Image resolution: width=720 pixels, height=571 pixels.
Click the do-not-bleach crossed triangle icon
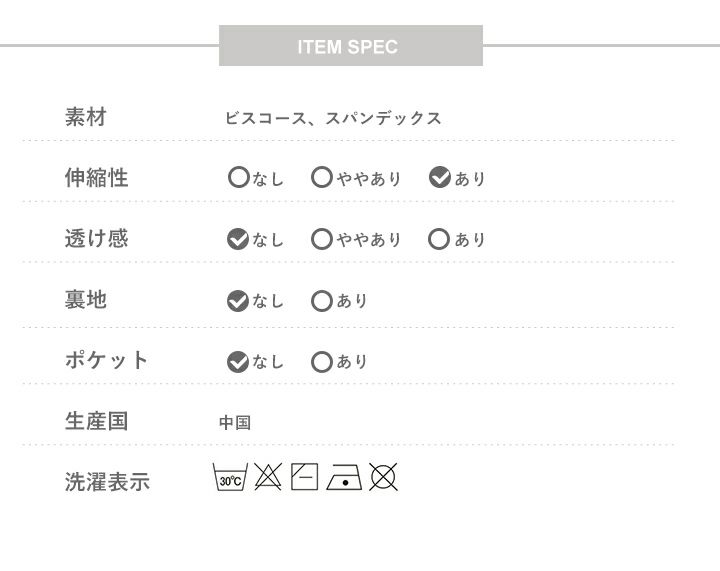267,477
